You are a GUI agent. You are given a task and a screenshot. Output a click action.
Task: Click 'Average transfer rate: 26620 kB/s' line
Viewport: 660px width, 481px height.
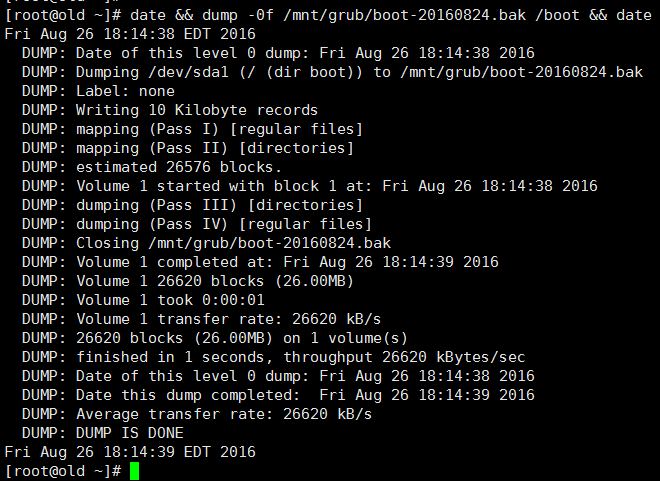click(x=197, y=414)
